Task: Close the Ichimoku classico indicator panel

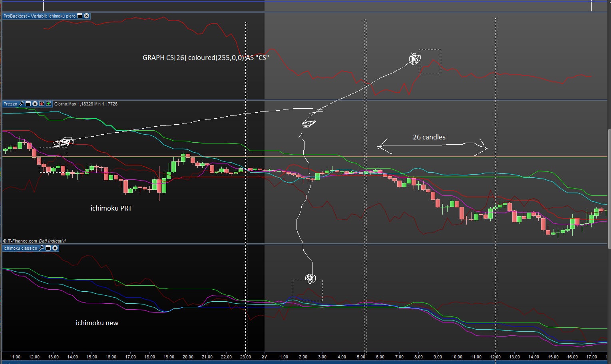Action: coord(55,248)
